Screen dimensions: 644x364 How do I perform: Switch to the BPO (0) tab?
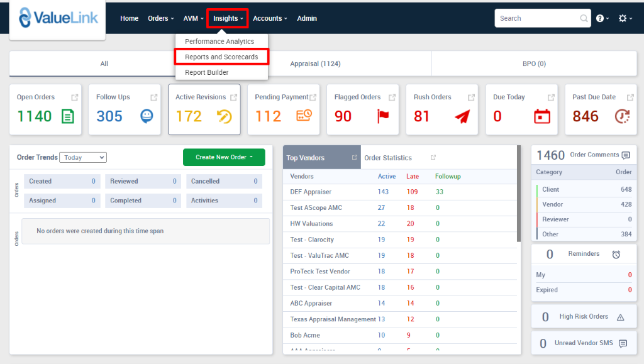(x=534, y=63)
